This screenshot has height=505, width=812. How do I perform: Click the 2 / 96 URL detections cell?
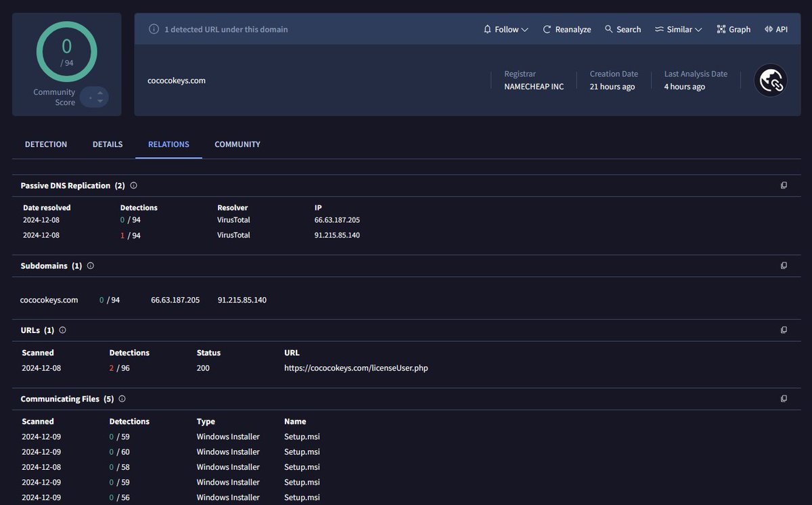pos(120,368)
